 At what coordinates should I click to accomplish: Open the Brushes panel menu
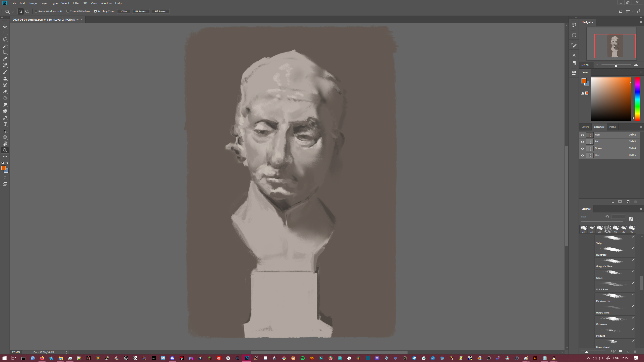pyautogui.click(x=641, y=209)
